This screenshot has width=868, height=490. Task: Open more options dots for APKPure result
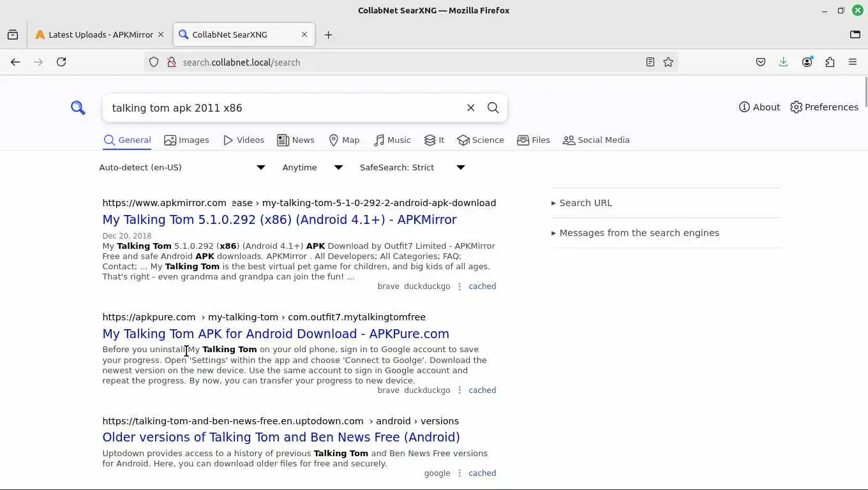[460, 390]
